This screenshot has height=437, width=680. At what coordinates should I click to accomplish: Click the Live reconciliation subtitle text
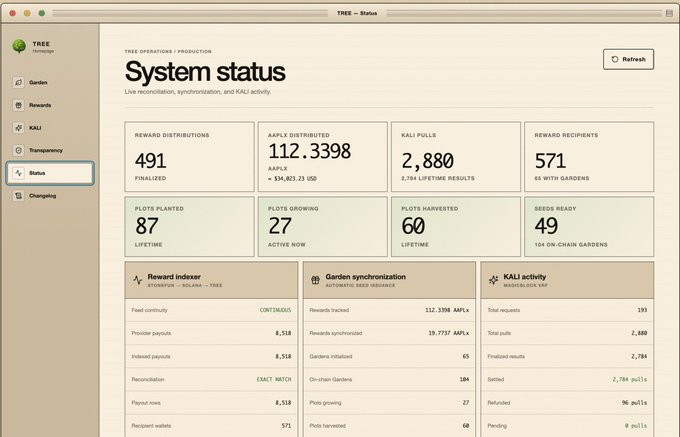(x=198, y=92)
